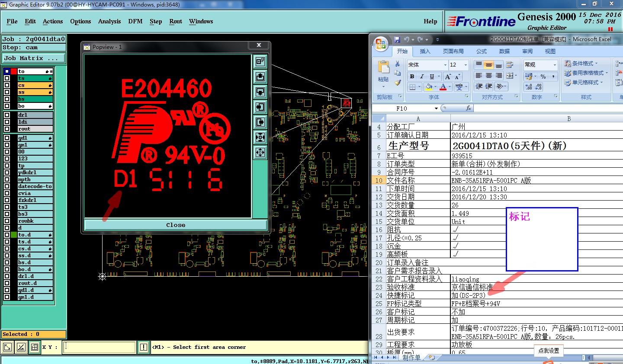Image resolution: width=623 pixels, height=364 pixels.
Task: Click the pan up icon in Popview
Action: coord(260,77)
